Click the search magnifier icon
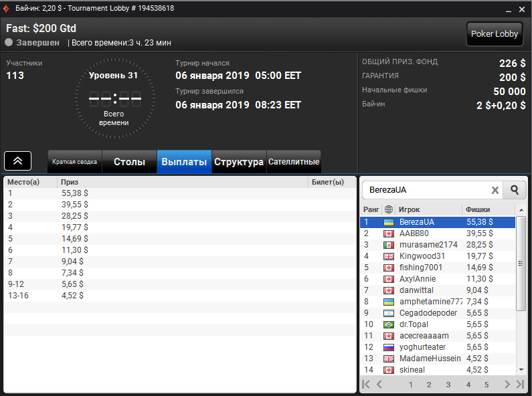 click(515, 190)
